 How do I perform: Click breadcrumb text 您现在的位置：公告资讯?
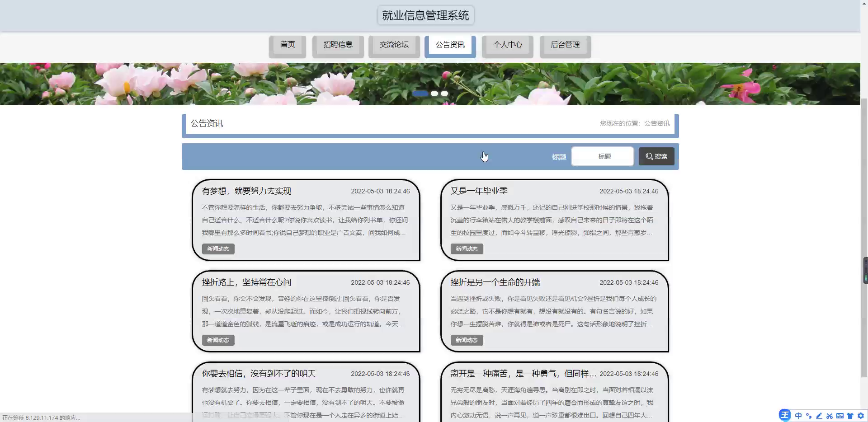click(635, 123)
